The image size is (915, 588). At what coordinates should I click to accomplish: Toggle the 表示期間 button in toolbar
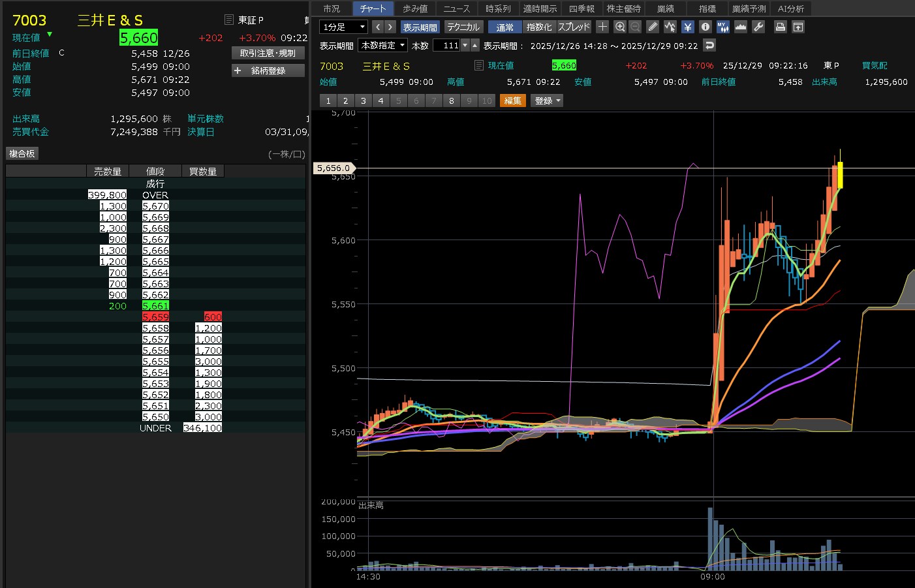[420, 27]
